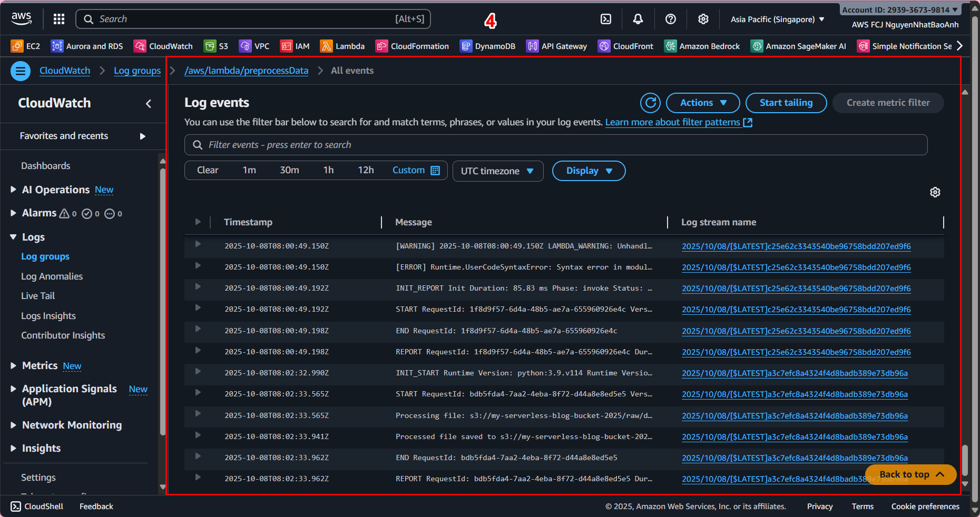Screen dimensions: 980x517
Task: Toggle the navigation hamburger menu
Action: (21, 71)
